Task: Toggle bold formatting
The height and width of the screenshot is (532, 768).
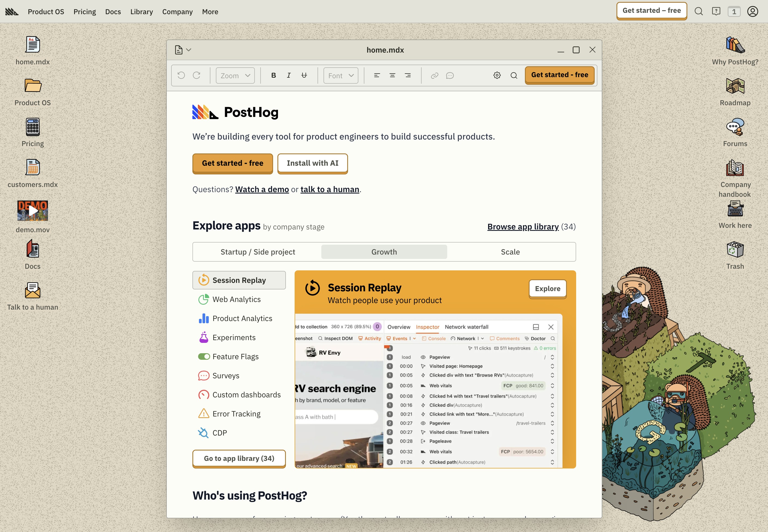Action: click(273, 75)
